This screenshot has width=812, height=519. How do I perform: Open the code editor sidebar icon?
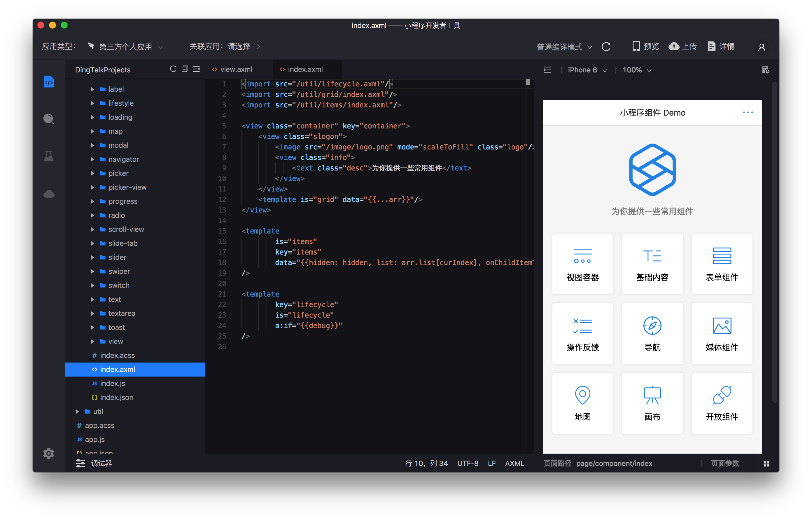pos(48,82)
